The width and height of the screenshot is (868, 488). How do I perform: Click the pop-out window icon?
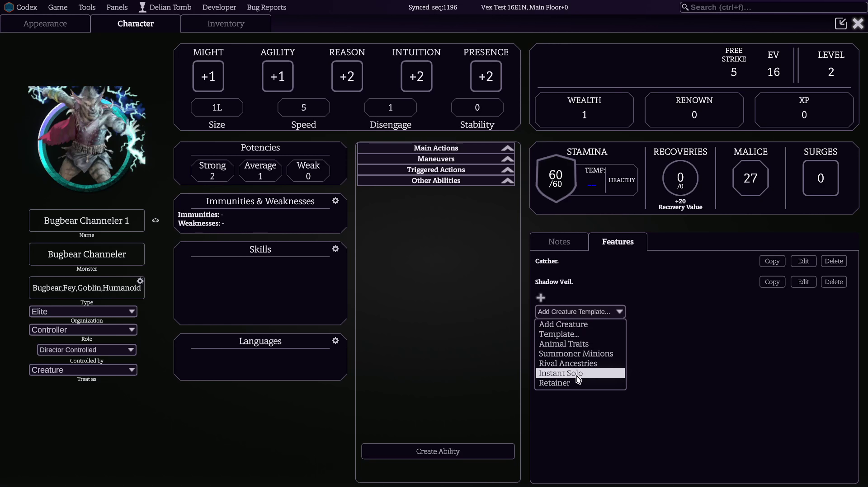tap(840, 23)
